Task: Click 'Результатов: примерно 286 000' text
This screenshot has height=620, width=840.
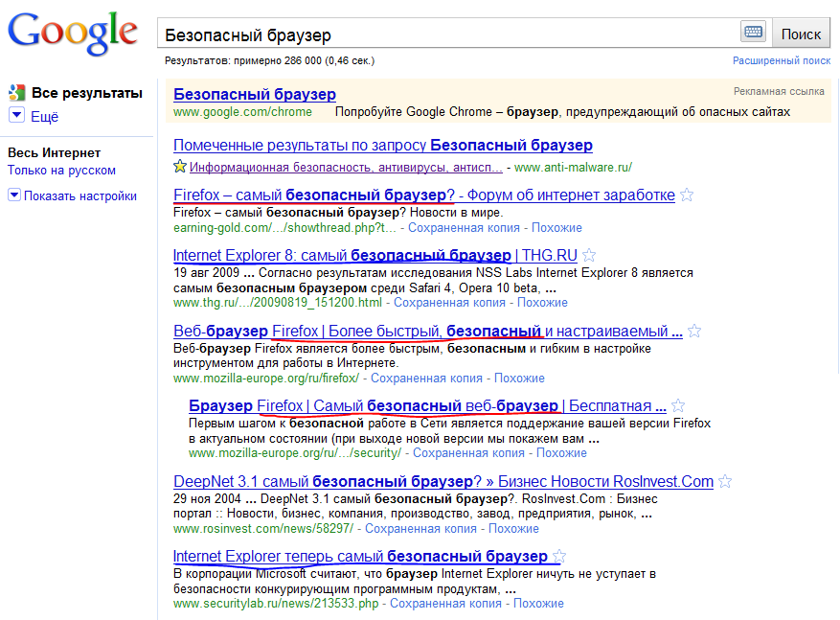Action: [269, 60]
